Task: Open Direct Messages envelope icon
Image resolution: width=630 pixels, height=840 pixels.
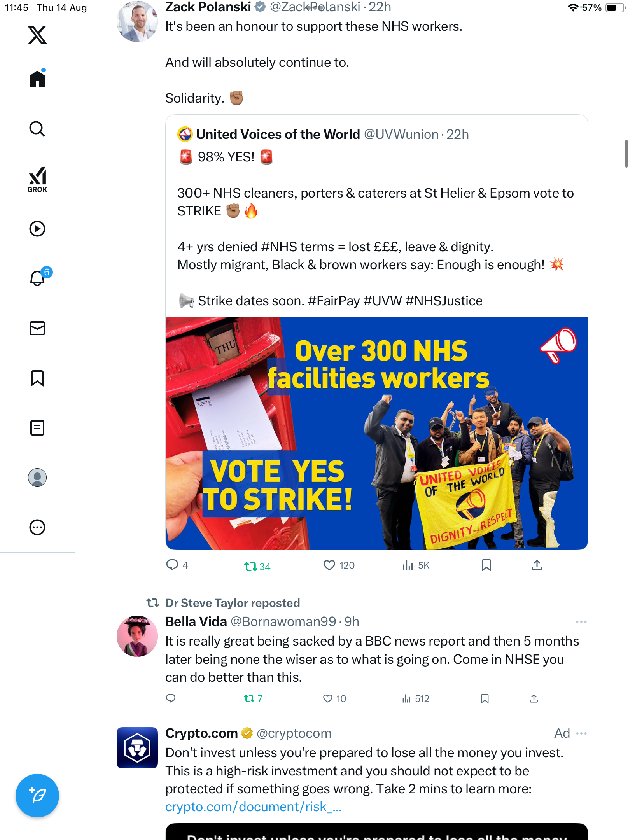Action: click(x=37, y=328)
